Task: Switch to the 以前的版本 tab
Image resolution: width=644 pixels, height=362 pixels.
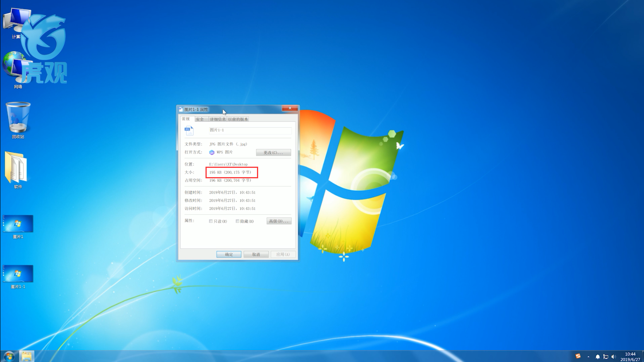Action: coord(238,119)
